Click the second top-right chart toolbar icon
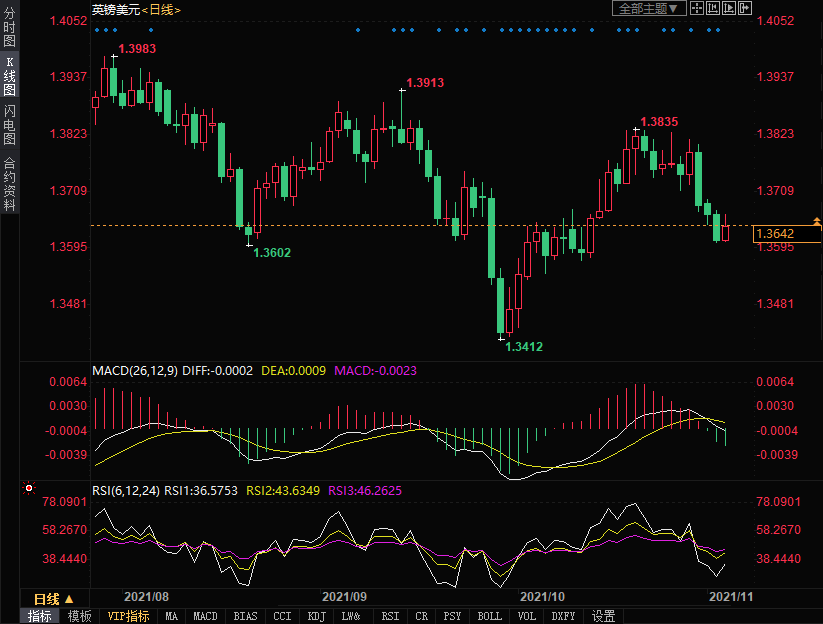This screenshot has height=624, width=823. click(x=712, y=8)
